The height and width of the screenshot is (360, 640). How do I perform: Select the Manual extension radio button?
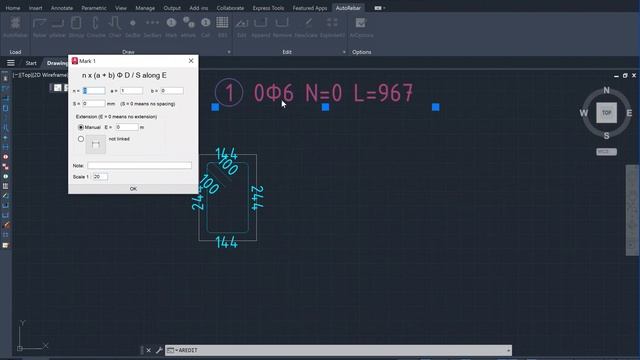coord(81,127)
